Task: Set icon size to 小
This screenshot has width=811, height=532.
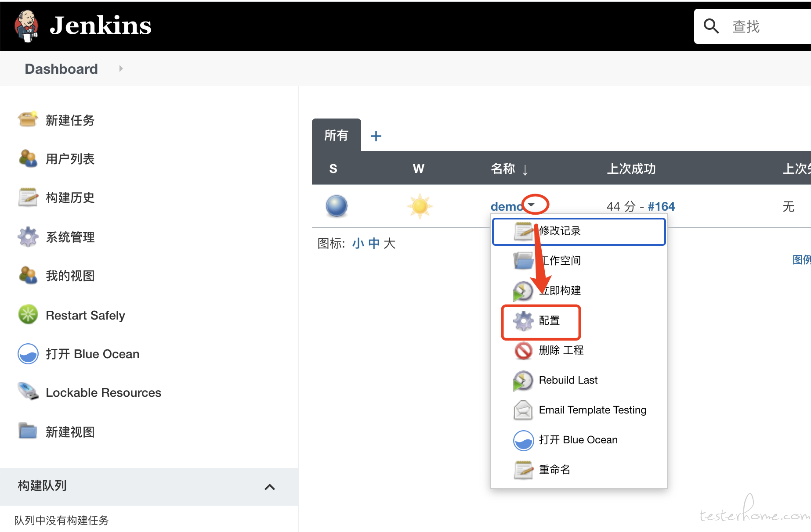Action: (x=358, y=243)
